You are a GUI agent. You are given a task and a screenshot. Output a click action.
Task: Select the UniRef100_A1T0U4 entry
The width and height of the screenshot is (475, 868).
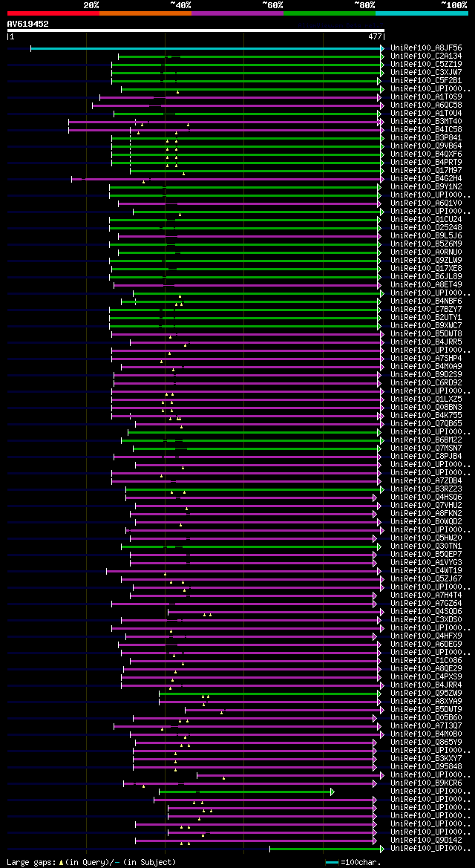coord(426,114)
